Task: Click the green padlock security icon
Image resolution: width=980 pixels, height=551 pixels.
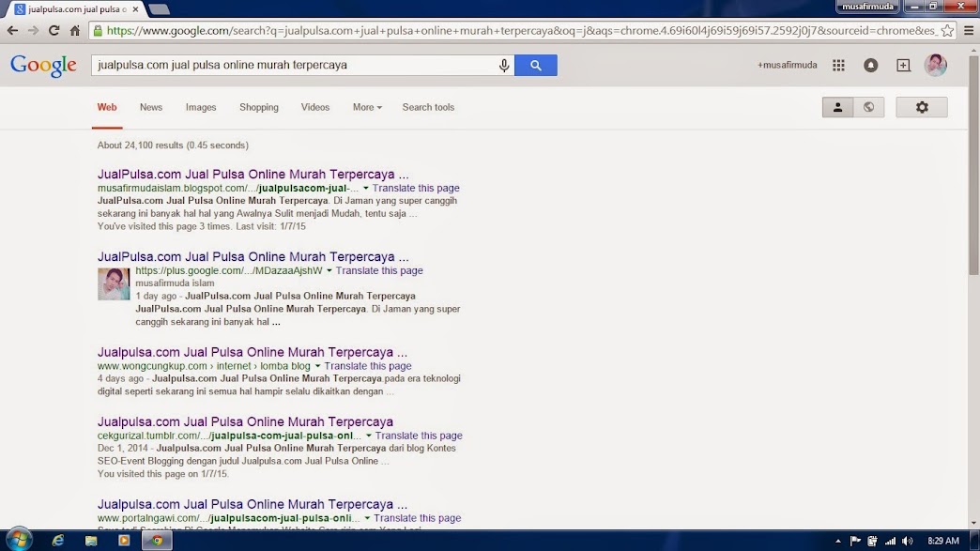Action: pos(98,31)
